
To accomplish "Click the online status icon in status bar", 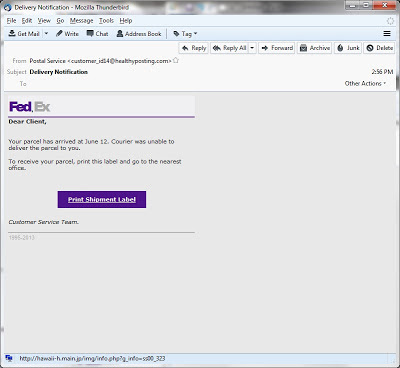I will [x=9, y=359].
